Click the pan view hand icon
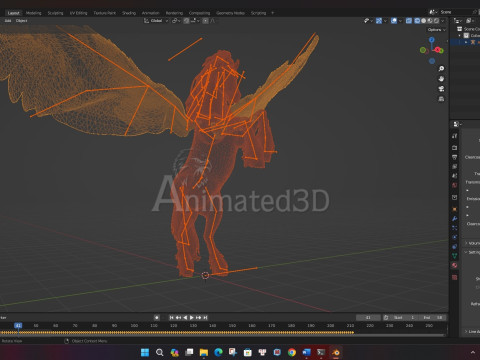 click(x=441, y=79)
